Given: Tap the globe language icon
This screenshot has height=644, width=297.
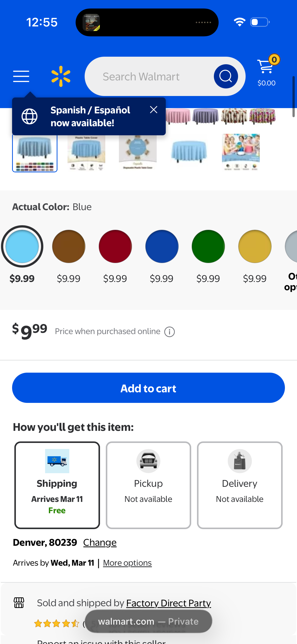Looking at the screenshot, I should coord(29,116).
